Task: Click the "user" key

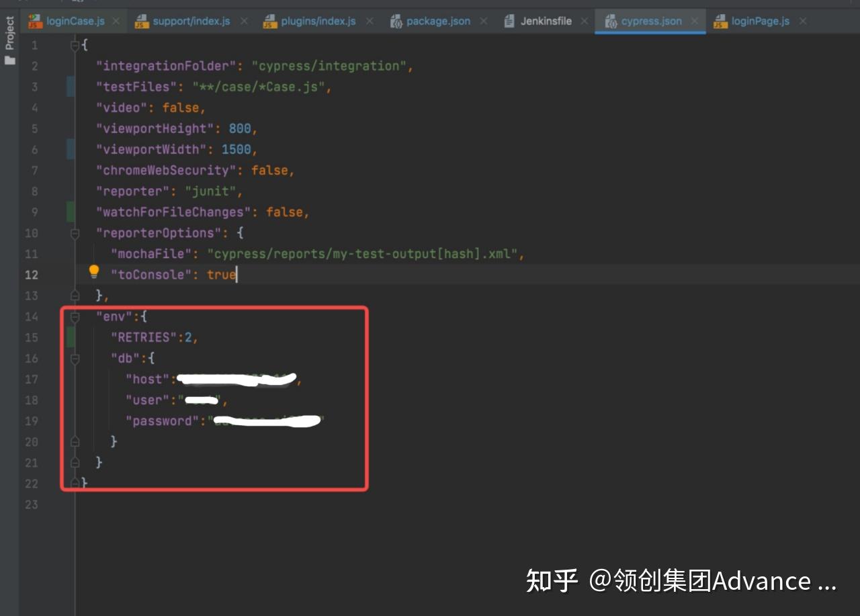Action: pyautogui.click(x=148, y=400)
